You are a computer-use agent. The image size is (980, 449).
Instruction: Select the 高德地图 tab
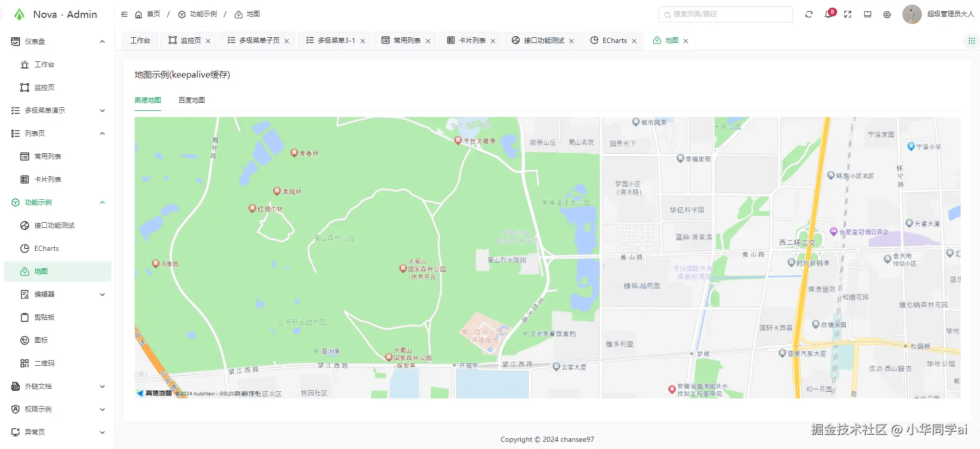click(148, 100)
